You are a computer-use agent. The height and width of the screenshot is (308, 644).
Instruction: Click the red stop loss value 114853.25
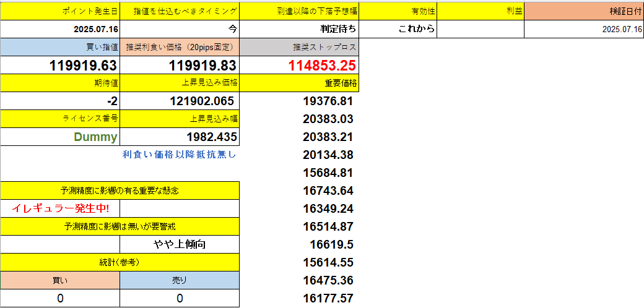[x=298, y=65]
